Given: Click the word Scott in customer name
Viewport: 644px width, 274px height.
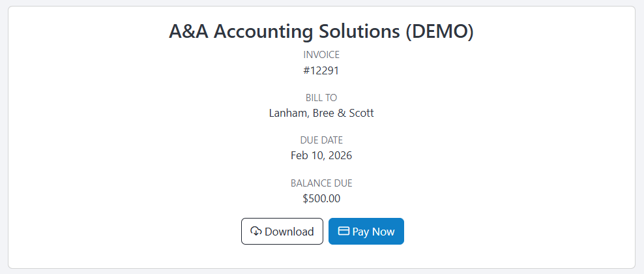Looking at the screenshot, I should click(361, 113).
